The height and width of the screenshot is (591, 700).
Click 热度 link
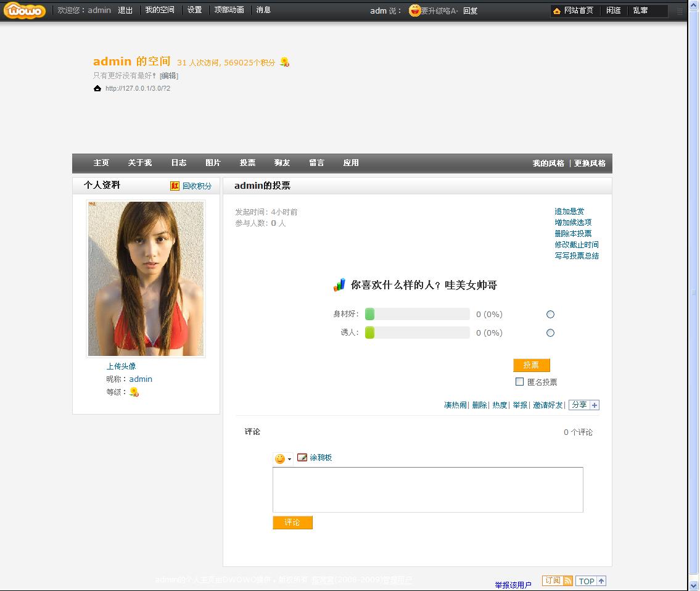click(x=500, y=405)
